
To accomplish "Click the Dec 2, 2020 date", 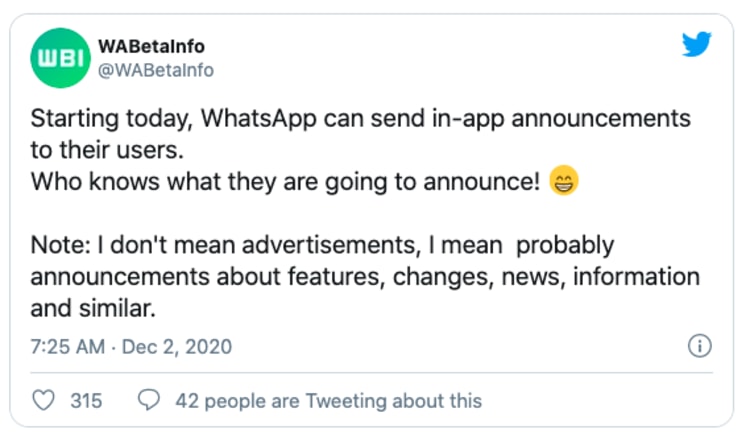I will pyautogui.click(x=178, y=347).
